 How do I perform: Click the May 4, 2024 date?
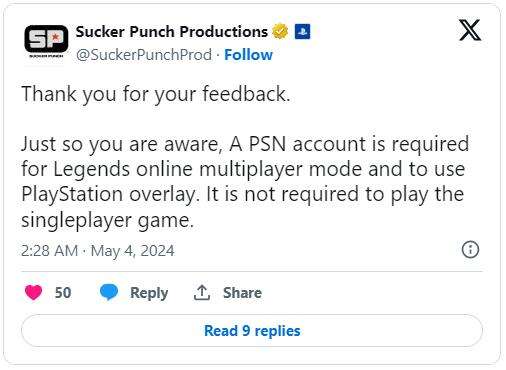132,251
